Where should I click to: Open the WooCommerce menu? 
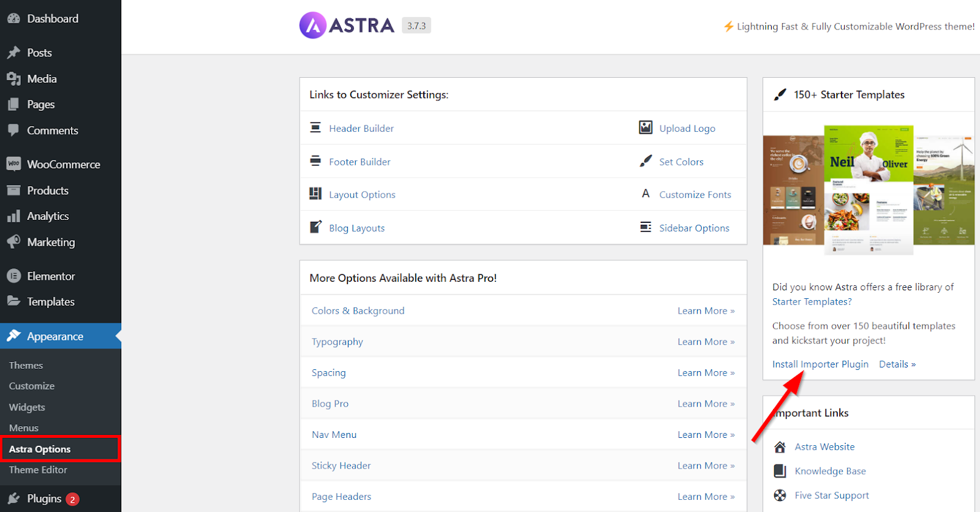[63, 164]
